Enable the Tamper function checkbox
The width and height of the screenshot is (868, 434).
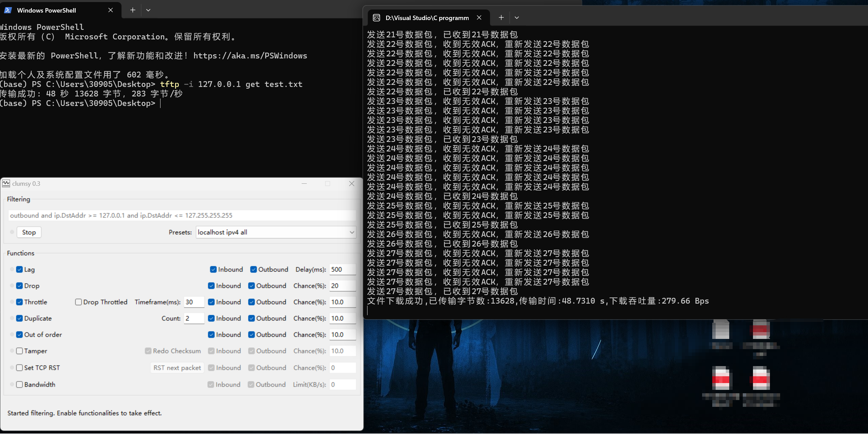point(19,351)
